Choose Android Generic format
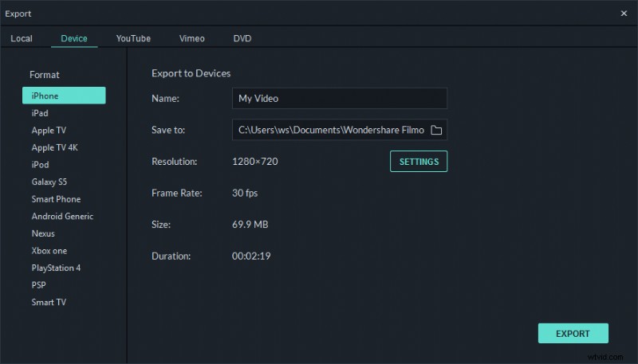The height and width of the screenshot is (364, 638). click(x=62, y=217)
